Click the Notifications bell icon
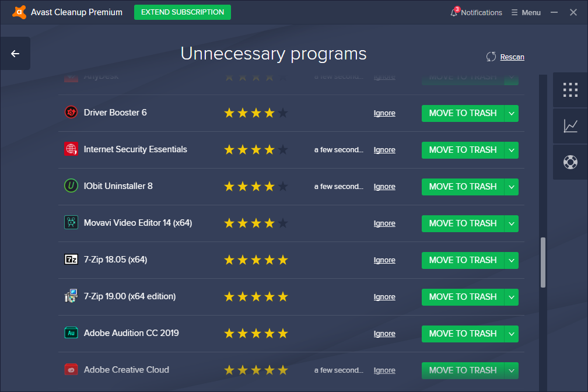588x392 pixels. click(x=454, y=12)
